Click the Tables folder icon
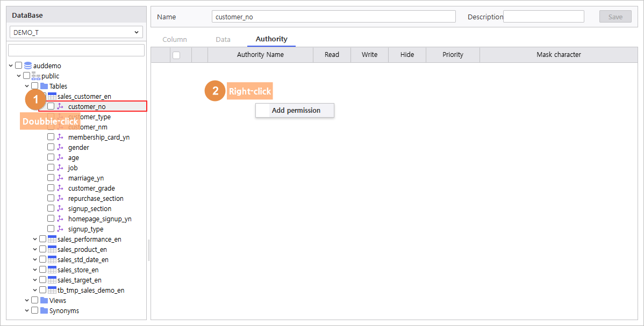 click(x=44, y=86)
